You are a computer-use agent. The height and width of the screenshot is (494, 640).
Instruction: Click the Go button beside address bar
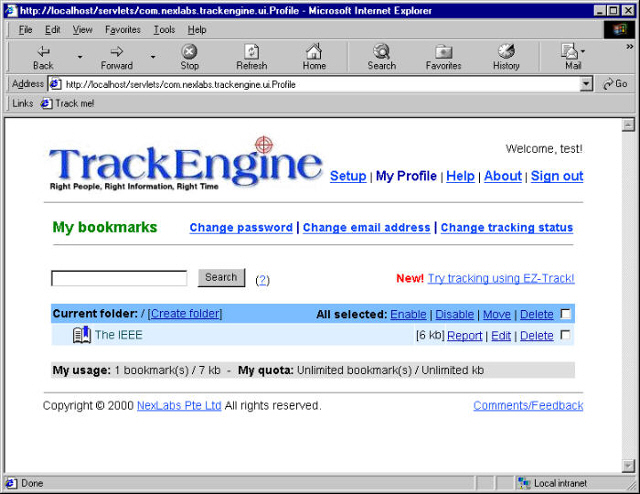(x=616, y=84)
